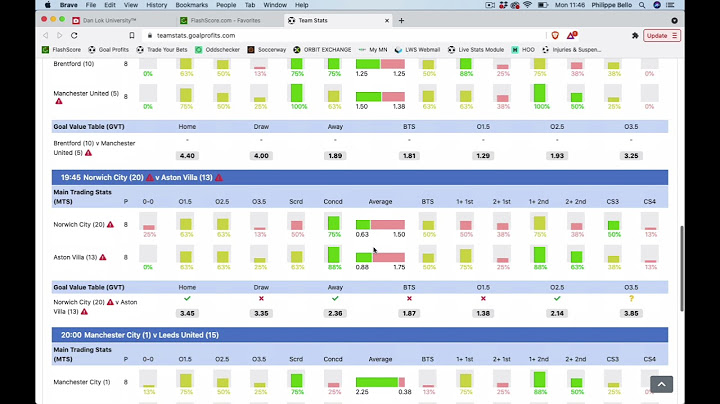Open the FlashScore bookmark
This screenshot has width=720, height=404.
(x=62, y=50)
